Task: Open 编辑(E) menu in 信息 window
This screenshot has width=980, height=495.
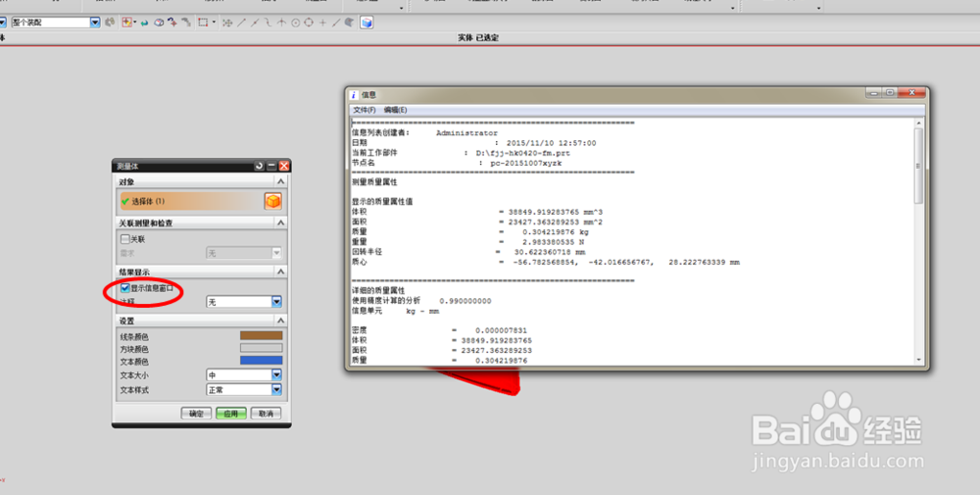Action: [395, 110]
